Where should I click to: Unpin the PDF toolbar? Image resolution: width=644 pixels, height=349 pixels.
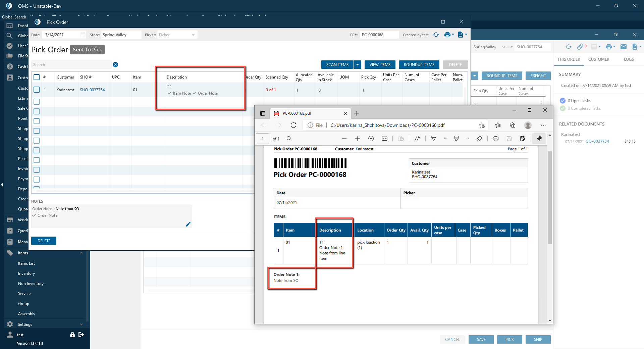point(539,139)
